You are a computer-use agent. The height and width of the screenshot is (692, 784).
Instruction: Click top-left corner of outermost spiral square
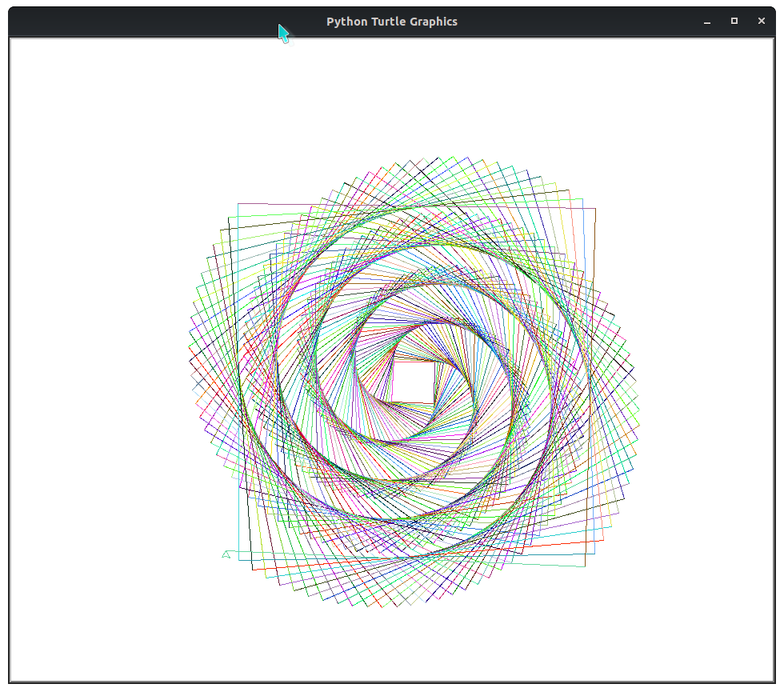pyautogui.click(x=238, y=203)
